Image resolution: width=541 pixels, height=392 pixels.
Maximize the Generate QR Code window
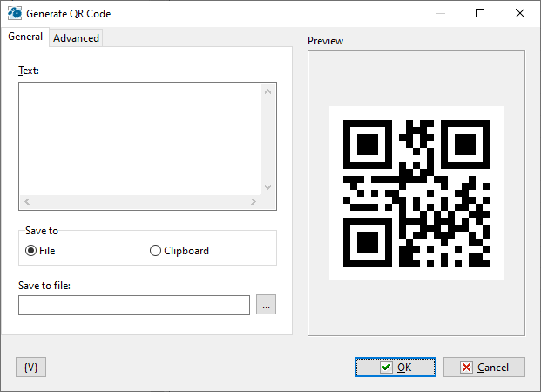point(480,13)
